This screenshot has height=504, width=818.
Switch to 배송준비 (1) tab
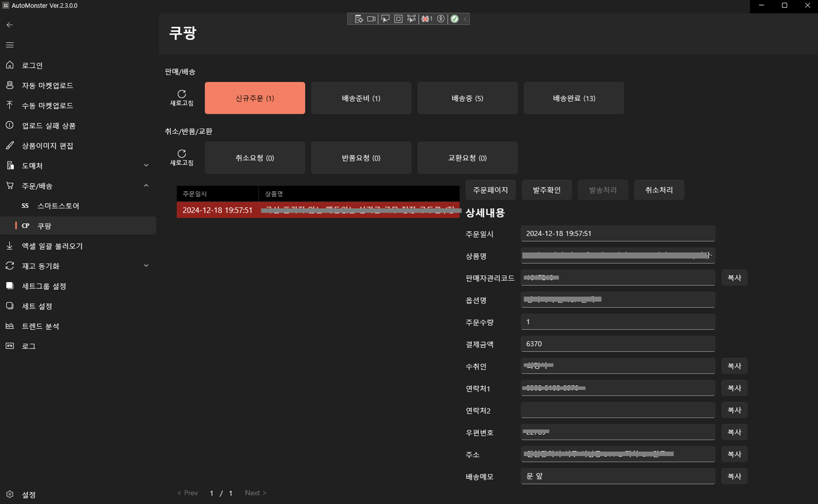tap(361, 98)
